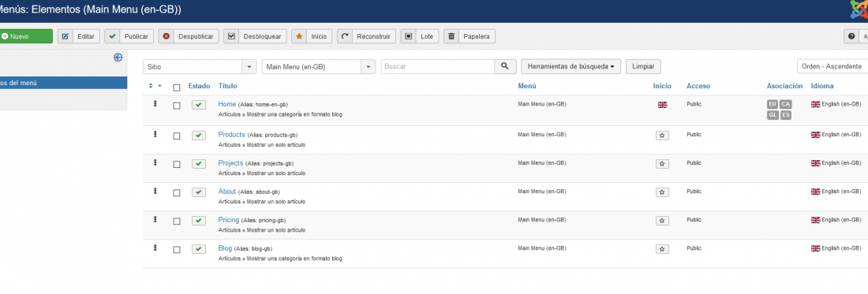Click the Limpiar button
This screenshot has height=294, width=868.
click(x=643, y=66)
